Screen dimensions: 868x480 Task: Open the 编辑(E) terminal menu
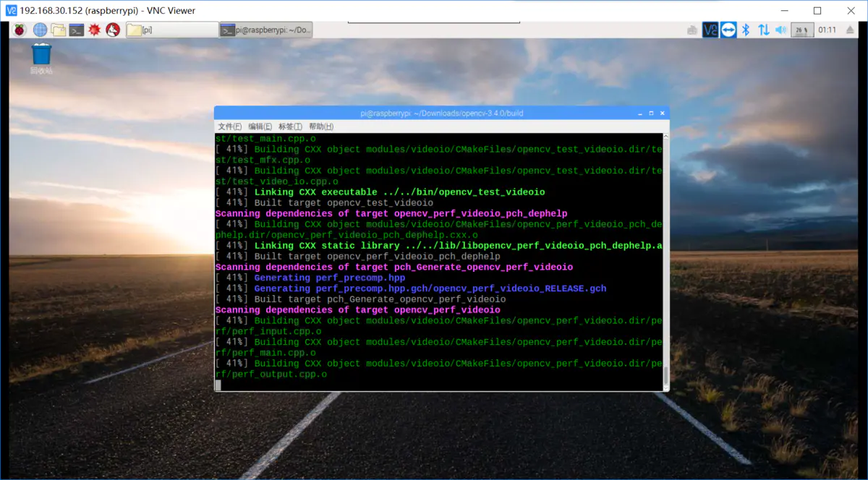coord(260,127)
